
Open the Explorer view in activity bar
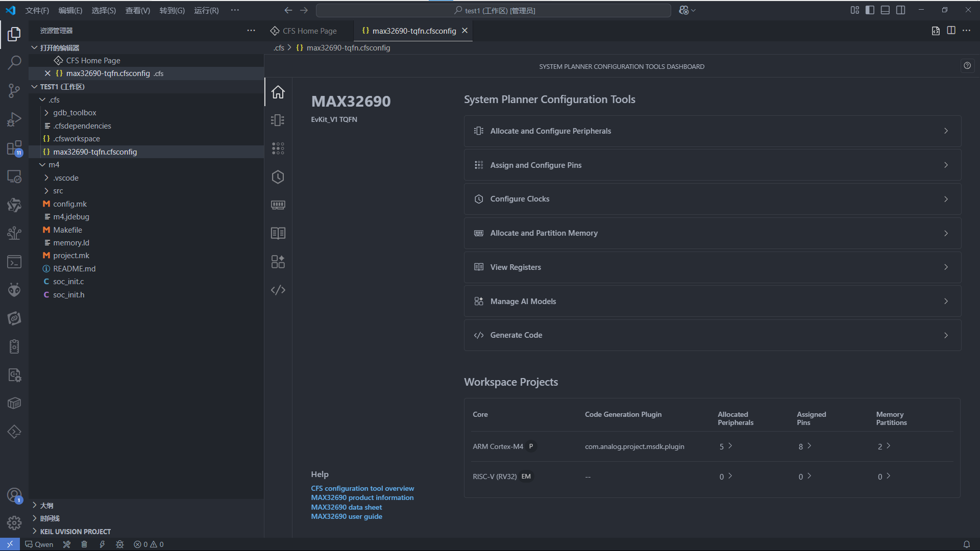coord(14,34)
